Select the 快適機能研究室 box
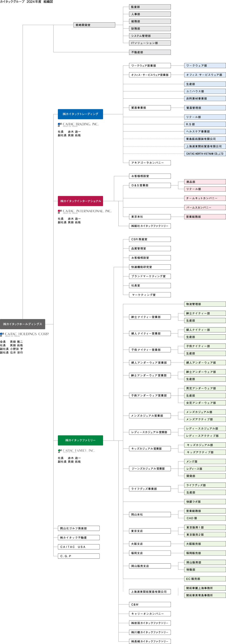This screenshot has height=644, width=226. [x=150, y=267]
